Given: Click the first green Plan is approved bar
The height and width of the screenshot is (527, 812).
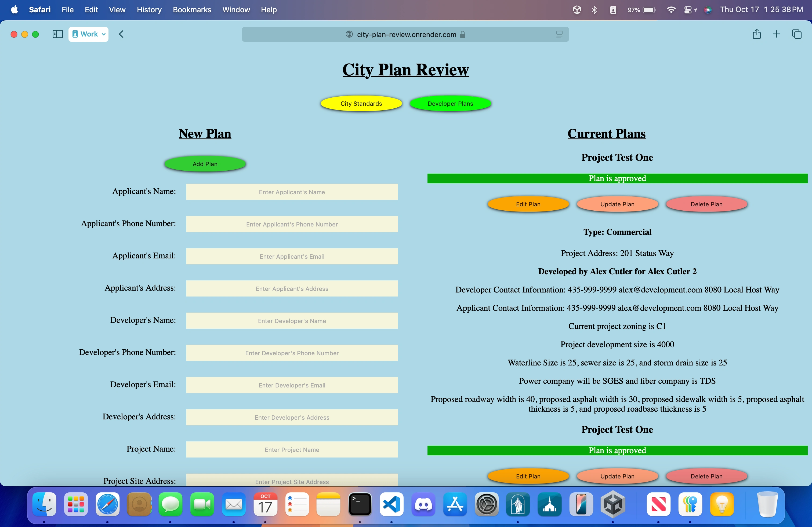Looking at the screenshot, I should coord(617,178).
